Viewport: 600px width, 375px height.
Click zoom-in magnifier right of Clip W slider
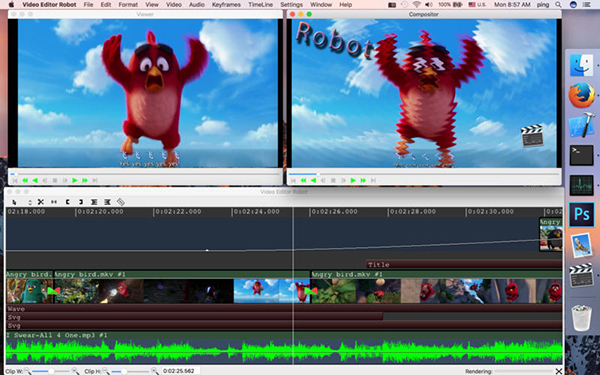pos(75,371)
